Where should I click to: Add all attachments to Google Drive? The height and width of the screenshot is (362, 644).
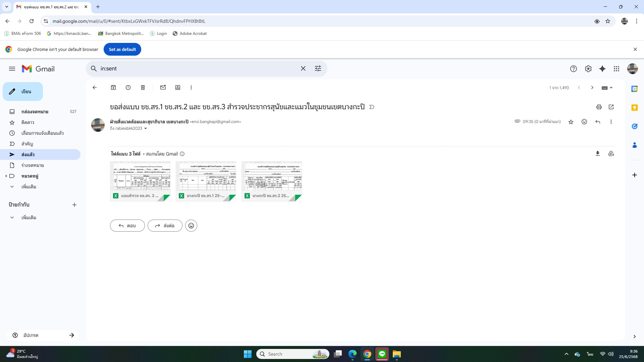pos(611,154)
